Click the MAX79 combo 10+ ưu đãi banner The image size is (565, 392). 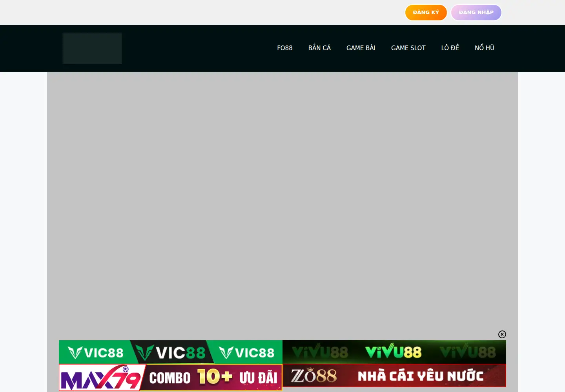pos(171,377)
